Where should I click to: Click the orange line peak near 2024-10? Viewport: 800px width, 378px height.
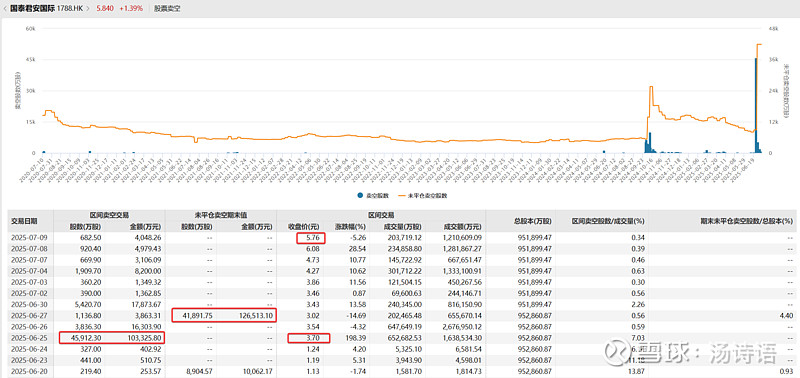point(651,88)
